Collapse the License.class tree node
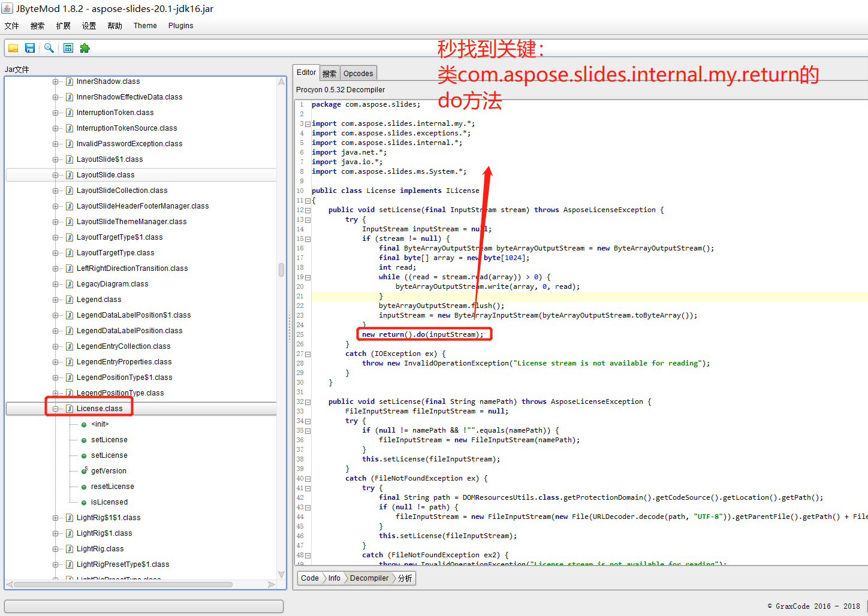 55,409
